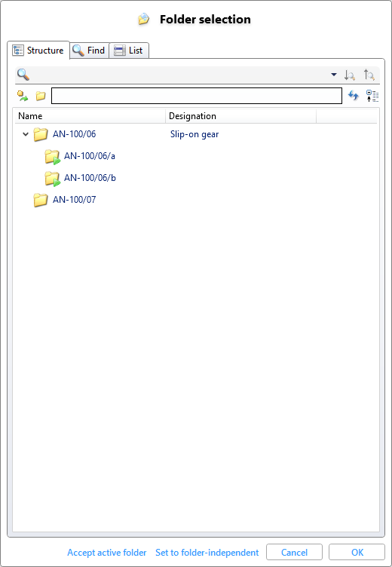Click the AN-100/06/a folder icon
The width and height of the screenshot is (392, 567).
point(53,157)
